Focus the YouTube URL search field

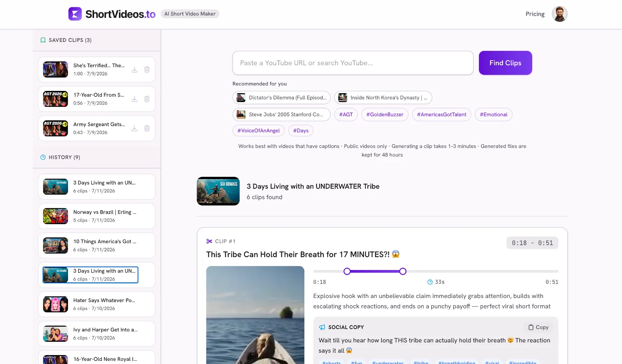[353, 63]
